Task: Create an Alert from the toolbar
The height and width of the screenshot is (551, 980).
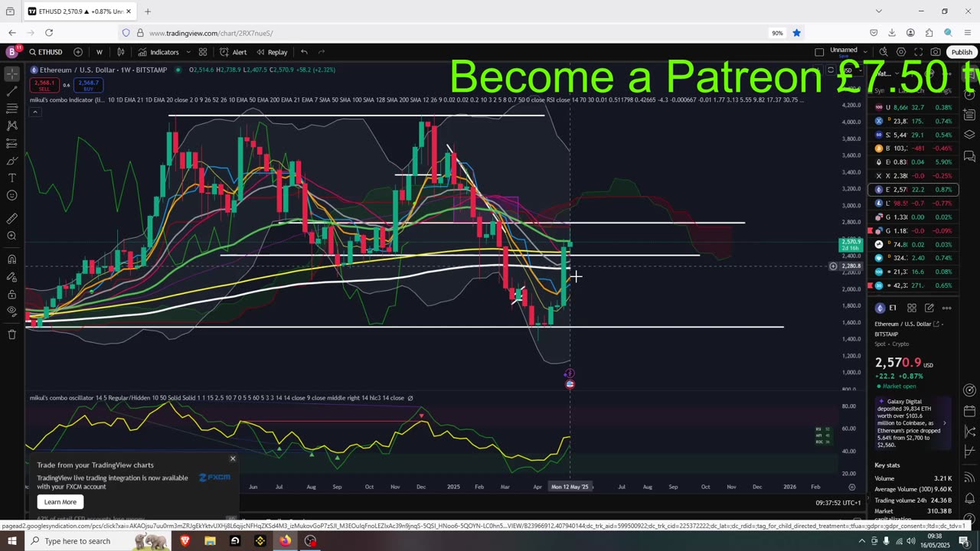Action: click(233, 52)
